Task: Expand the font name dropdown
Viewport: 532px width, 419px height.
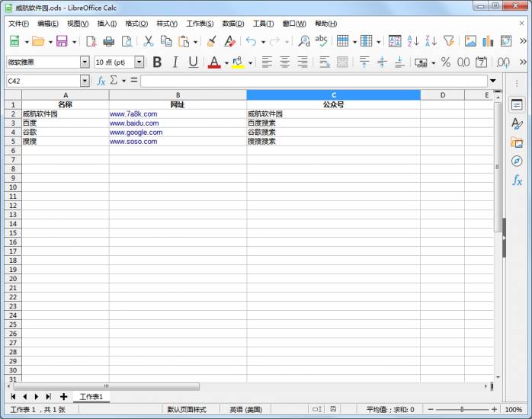Action: pyautogui.click(x=85, y=62)
